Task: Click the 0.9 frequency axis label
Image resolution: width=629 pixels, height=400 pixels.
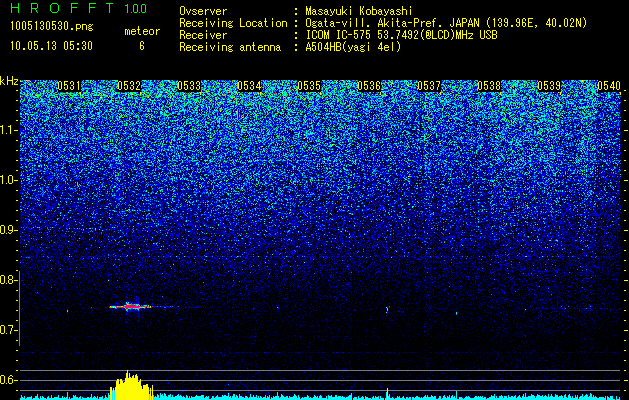Action: tap(9, 230)
